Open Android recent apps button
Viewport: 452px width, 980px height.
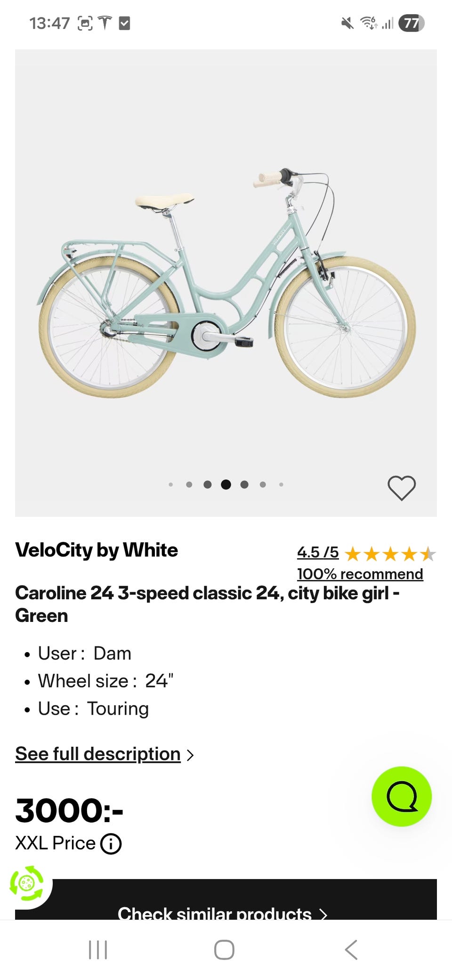point(98,950)
